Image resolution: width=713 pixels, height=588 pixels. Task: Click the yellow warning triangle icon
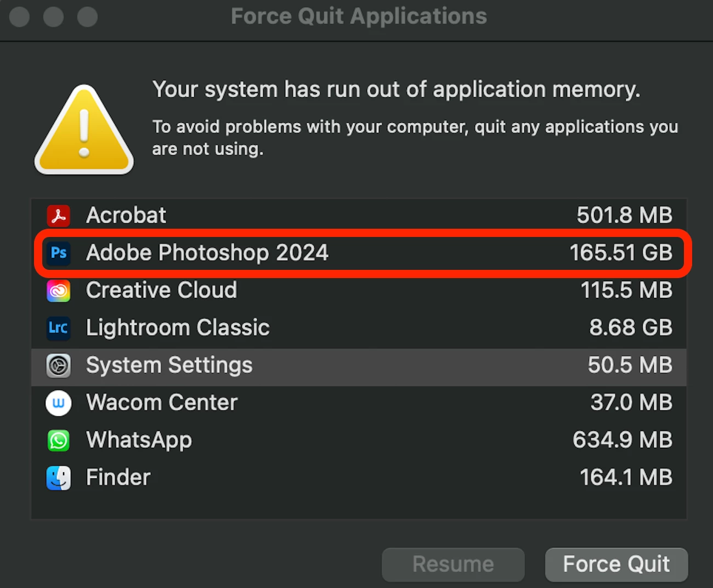coord(84,132)
